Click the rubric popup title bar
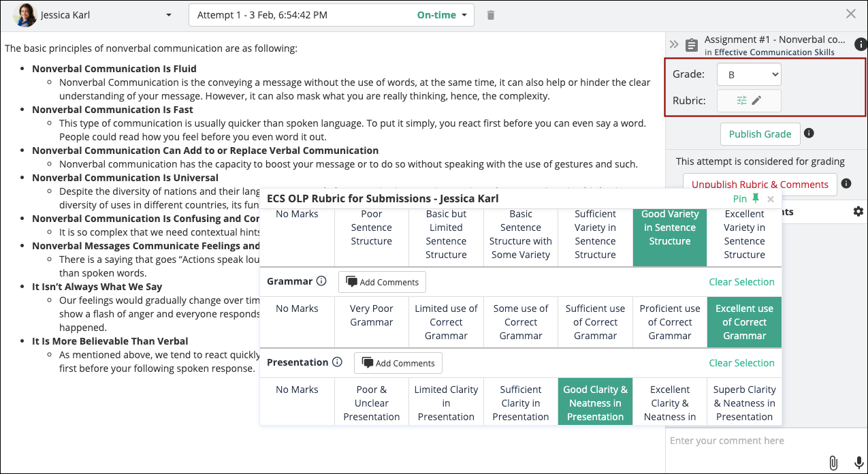The width and height of the screenshot is (868, 474). coord(521,199)
